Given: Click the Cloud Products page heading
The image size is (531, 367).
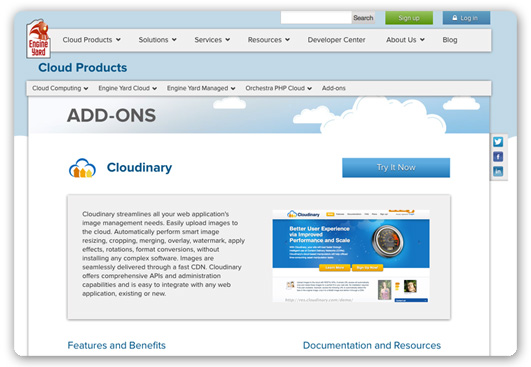Looking at the screenshot, I should coord(83,67).
